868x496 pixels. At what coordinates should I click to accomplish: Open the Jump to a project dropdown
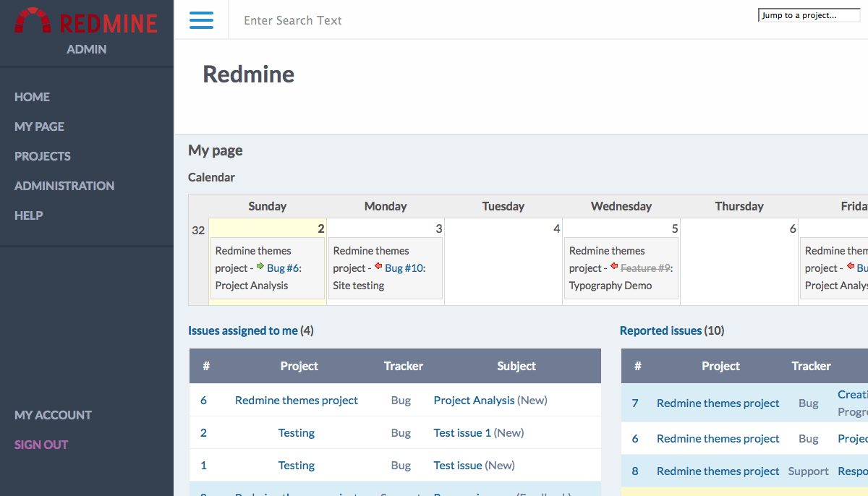[x=809, y=14]
